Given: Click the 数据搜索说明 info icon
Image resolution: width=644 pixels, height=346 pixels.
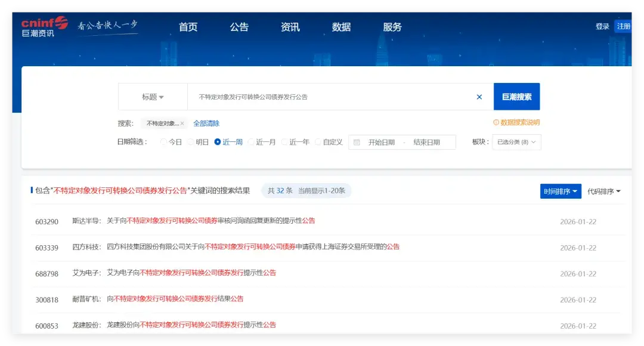Looking at the screenshot, I should (x=496, y=123).
